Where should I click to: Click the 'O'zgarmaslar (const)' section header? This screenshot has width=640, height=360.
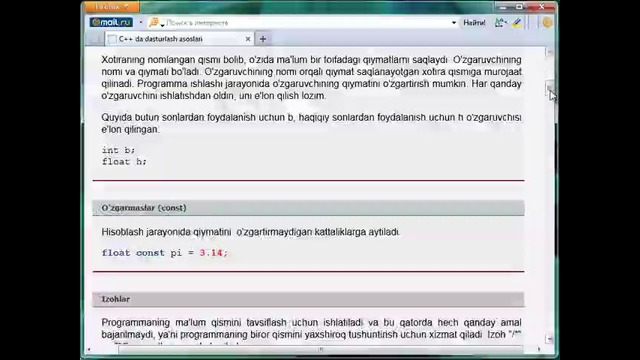tap(308, 208)
